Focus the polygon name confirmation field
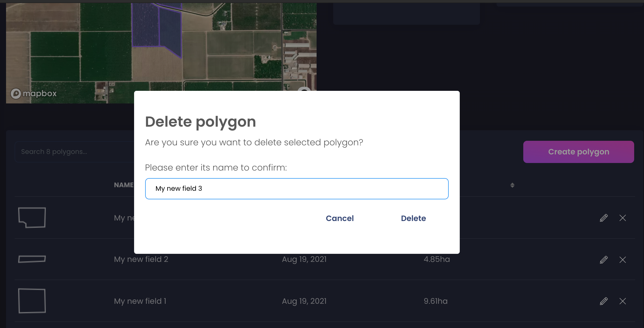This screenshot has height=328, width=644. (x=297, y=189)
